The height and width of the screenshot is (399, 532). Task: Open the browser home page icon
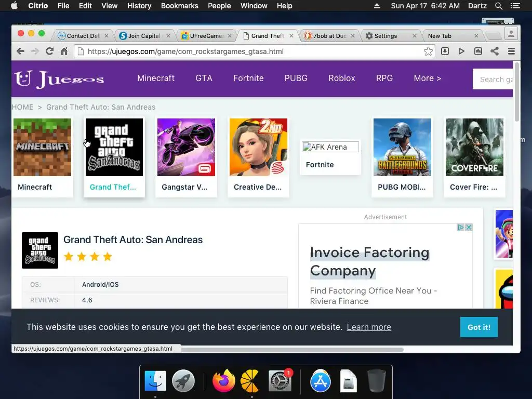point(64,51)
